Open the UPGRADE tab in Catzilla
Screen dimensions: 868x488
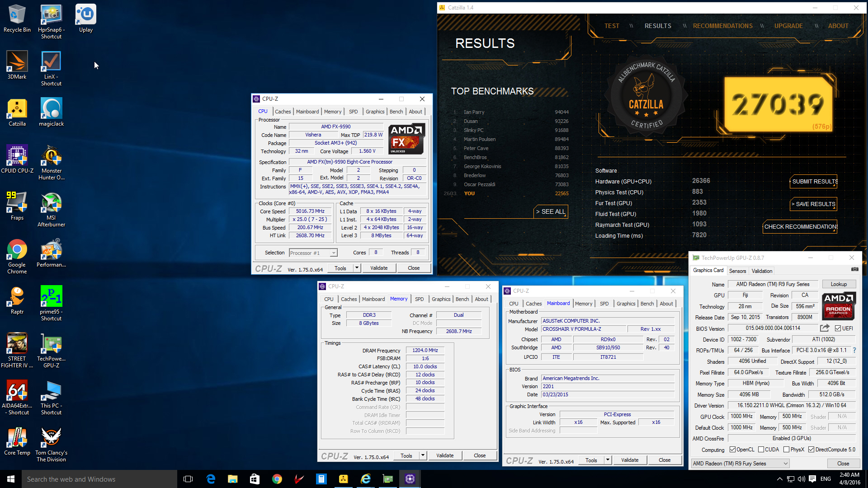click(x=788, y=26)
